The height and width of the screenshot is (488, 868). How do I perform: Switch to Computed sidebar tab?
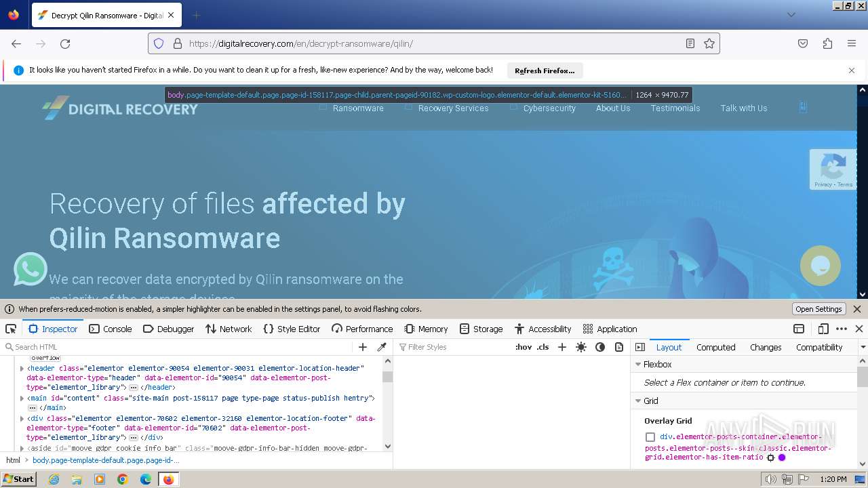715,347
